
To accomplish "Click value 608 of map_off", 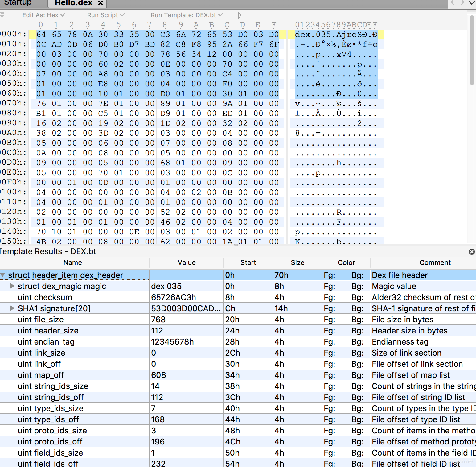I will click(x=158, y=375).
